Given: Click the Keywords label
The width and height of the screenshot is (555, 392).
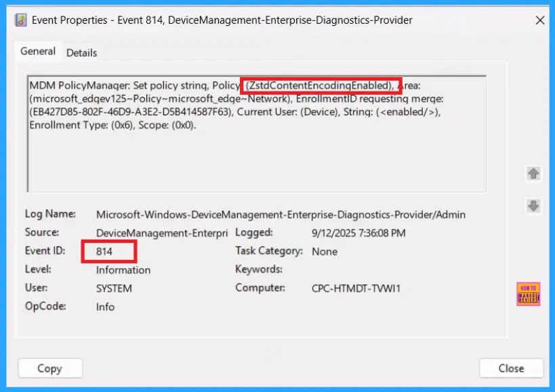Looking at the screenshot, I should [259, 269].
